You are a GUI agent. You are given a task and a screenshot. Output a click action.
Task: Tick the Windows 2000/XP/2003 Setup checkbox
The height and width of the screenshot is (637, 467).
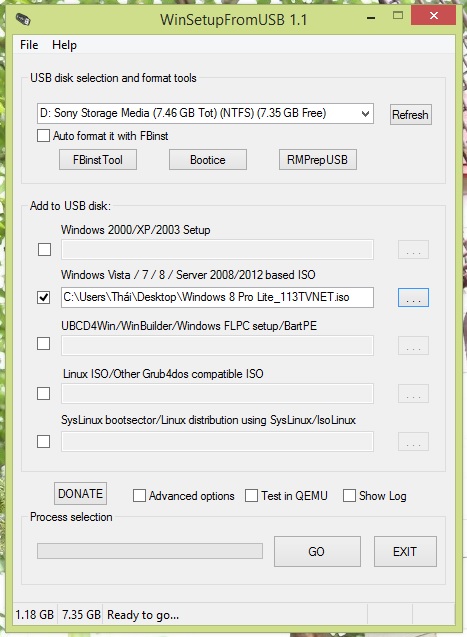(x=44, y=249)
